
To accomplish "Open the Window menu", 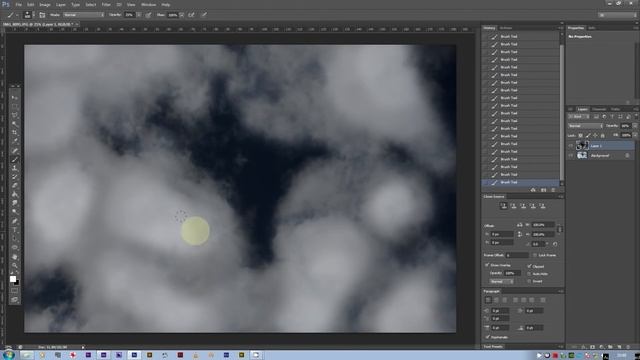I will point(148,4).
